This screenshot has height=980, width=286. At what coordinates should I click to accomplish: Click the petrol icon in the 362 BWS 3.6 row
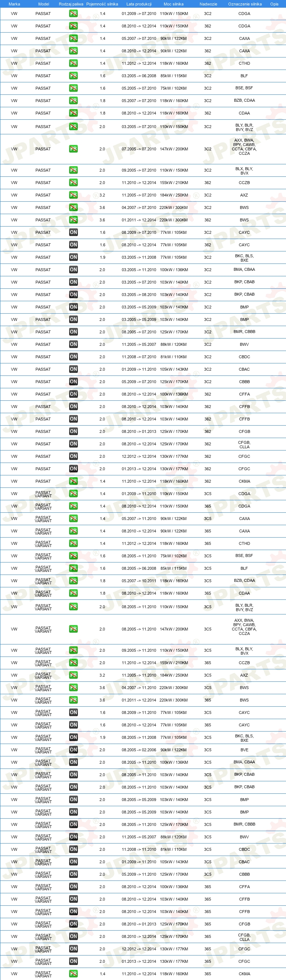pos(74,220)
